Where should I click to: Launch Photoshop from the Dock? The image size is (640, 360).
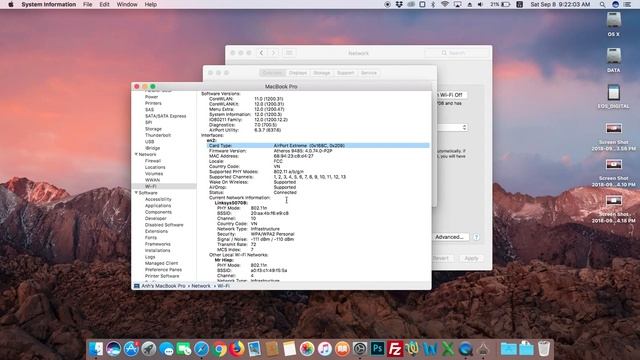(377, 349)
